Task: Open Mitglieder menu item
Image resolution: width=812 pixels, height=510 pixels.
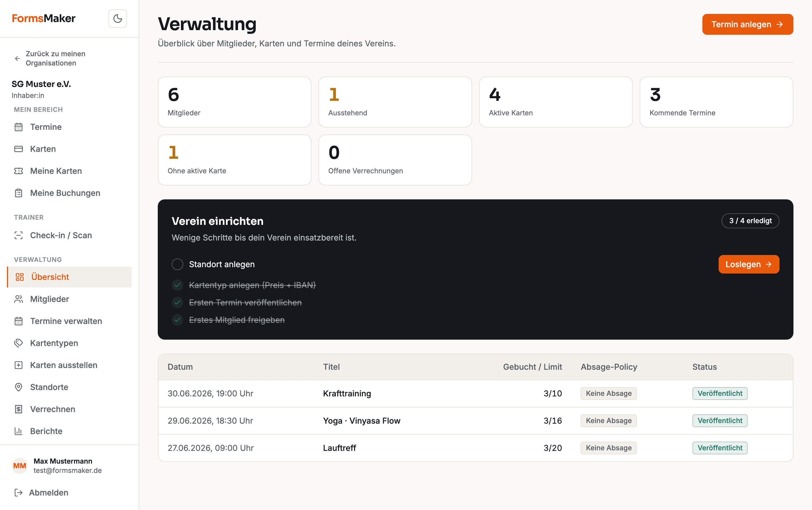Action: tap(69, 299)
